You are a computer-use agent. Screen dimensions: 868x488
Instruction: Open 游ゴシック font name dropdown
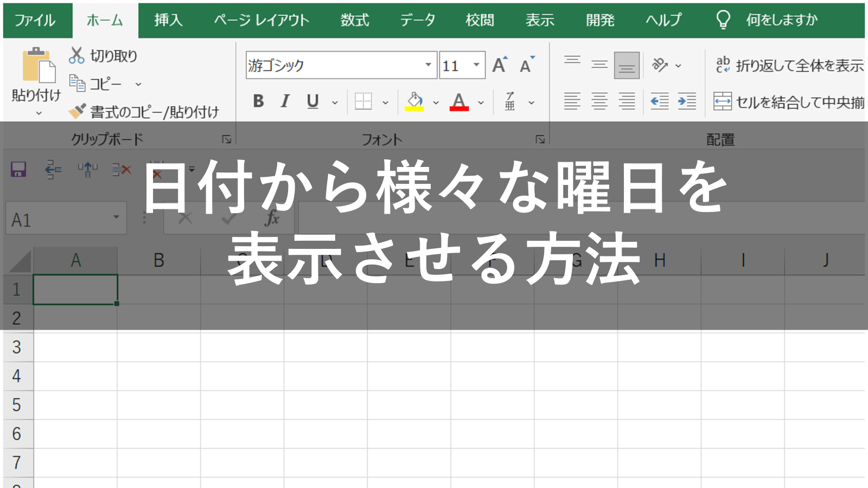click(x=428, y=65)
